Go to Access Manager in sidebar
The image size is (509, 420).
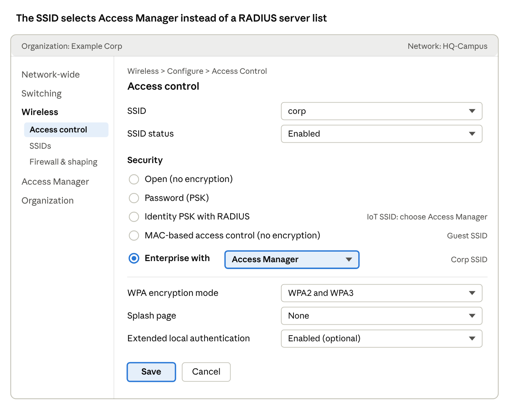click(x=55, y=182)
